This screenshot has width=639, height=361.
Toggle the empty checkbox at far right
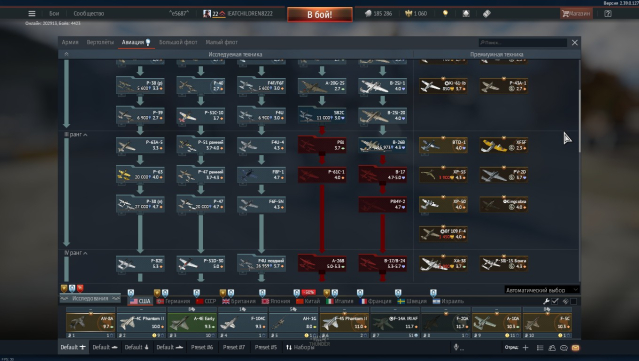click(x=573, y=301)
